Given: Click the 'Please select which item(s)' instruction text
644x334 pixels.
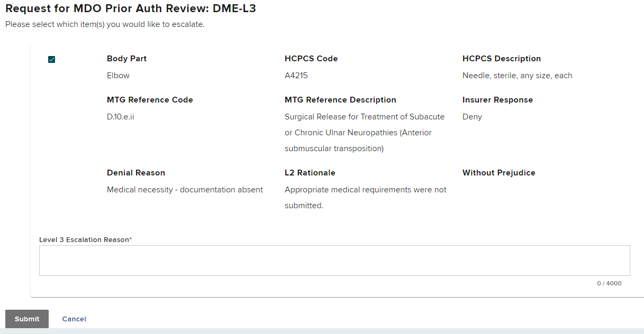Looking at the screenshot, I should 105,24.
